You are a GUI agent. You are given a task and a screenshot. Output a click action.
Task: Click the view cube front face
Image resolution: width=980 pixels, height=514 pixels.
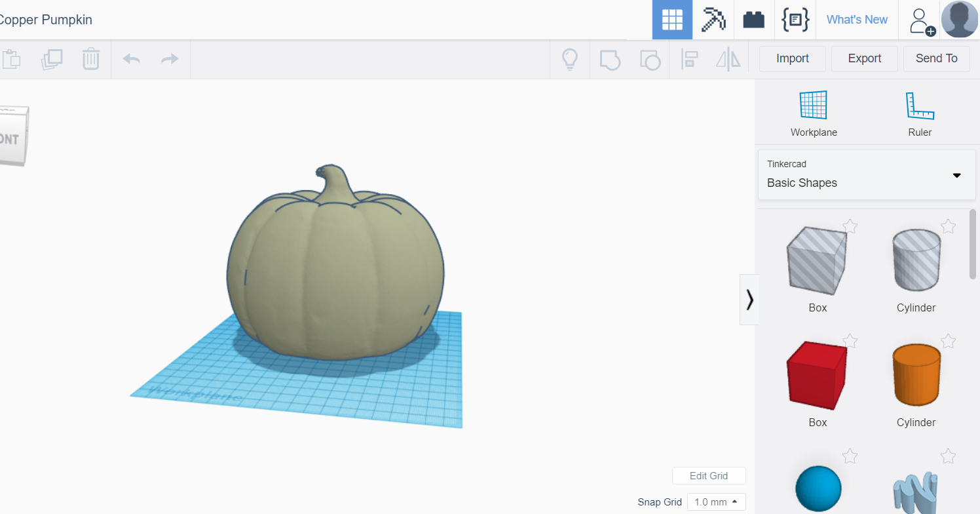click(x=12, y=138)
